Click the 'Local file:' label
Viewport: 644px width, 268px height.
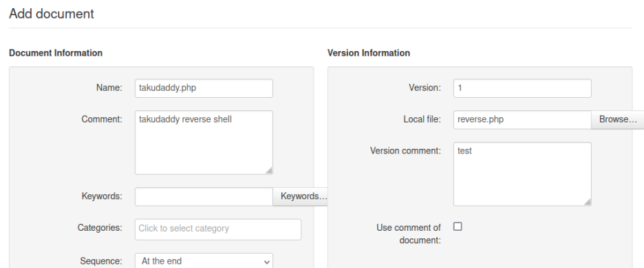click(x=422, y=119)
